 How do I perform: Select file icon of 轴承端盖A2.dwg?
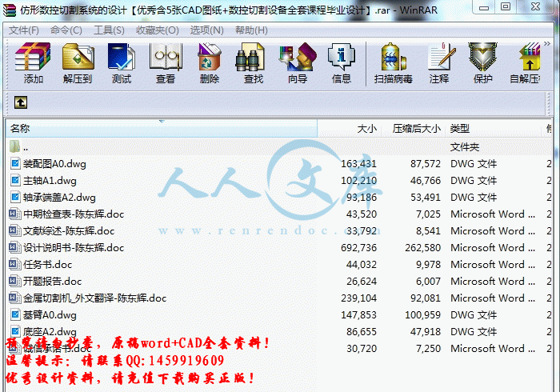point(15,198)
